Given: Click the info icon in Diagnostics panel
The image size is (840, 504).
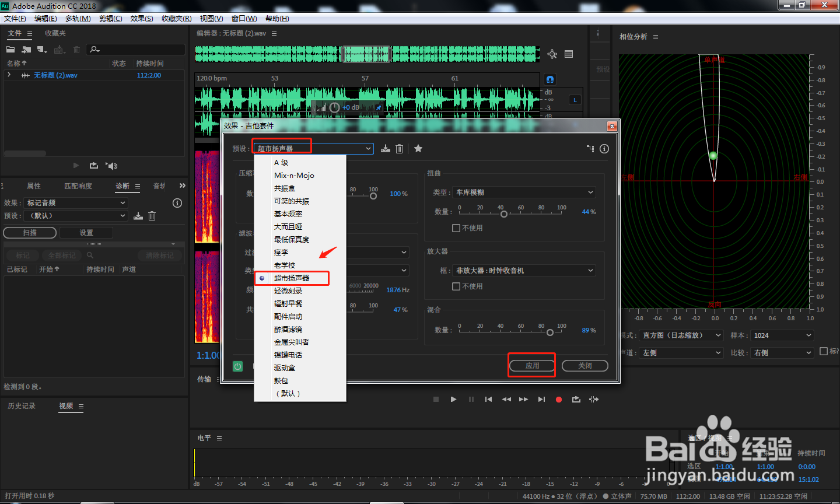Looking at the screenshot, I should point(177,203).
